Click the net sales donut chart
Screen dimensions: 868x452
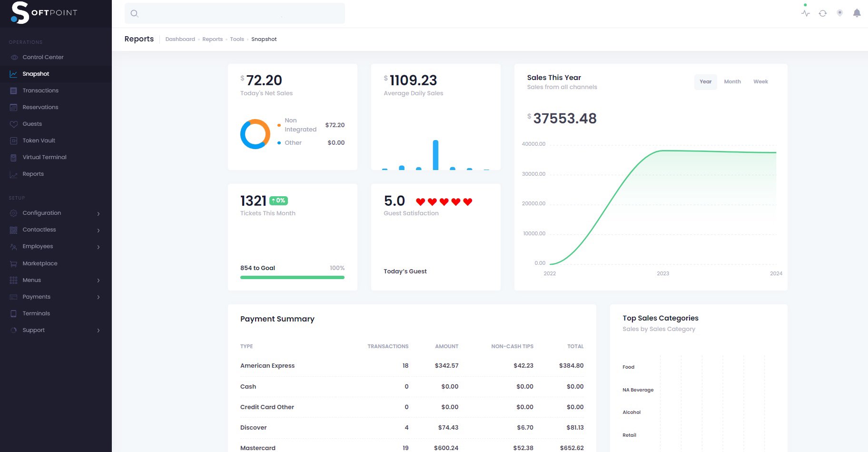click(255, 134)
